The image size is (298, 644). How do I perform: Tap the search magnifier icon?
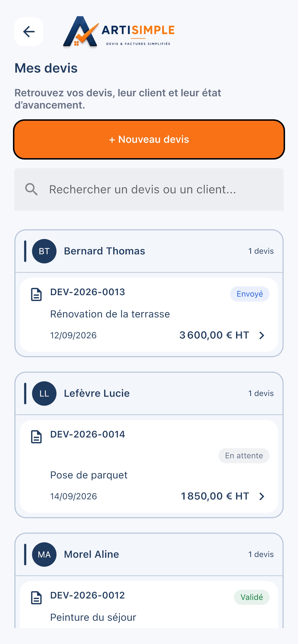(x=32, y=189)
